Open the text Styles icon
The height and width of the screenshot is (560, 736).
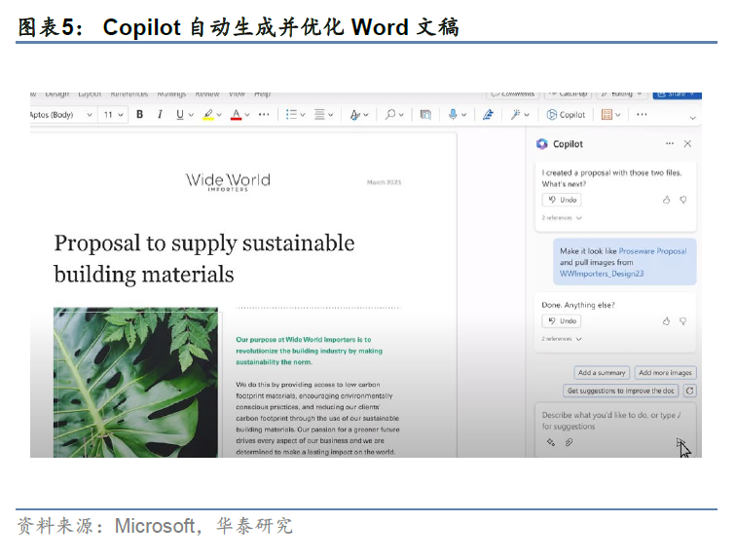355,114
